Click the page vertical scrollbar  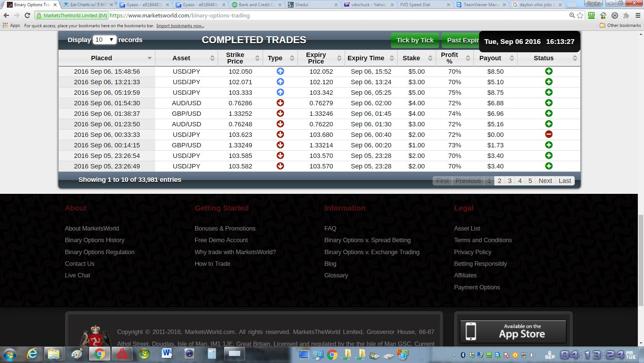pyautogui.click(x=641, y=261)
